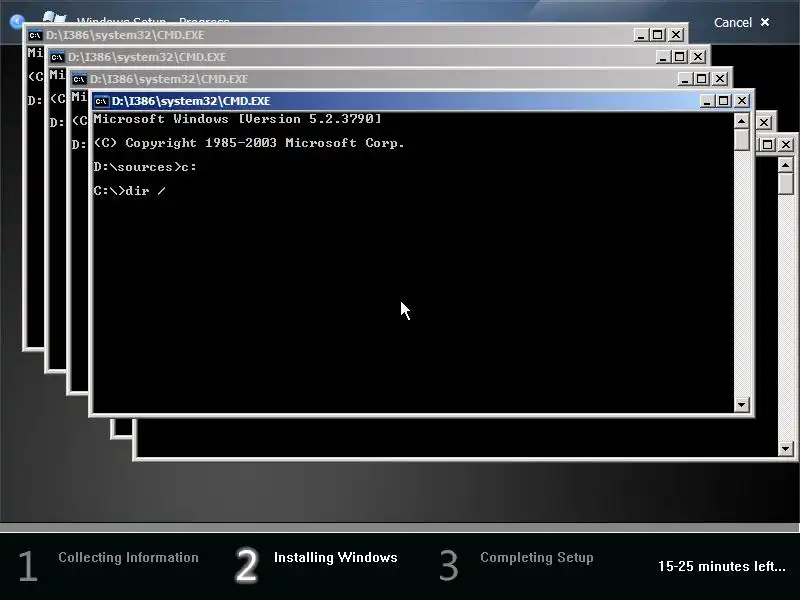Maximize the active blue-titled CMD window
This screenshot has height=600, width=800.
click(723, 101)
